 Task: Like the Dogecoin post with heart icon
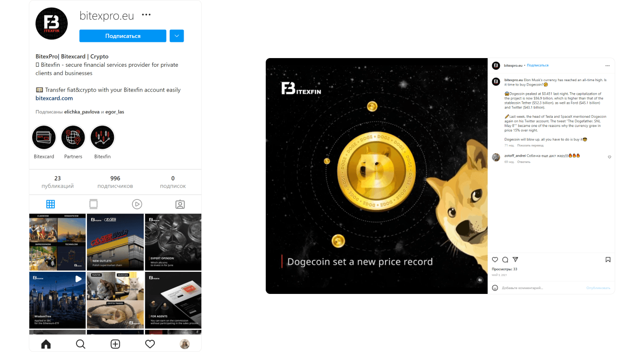(495, 260)
